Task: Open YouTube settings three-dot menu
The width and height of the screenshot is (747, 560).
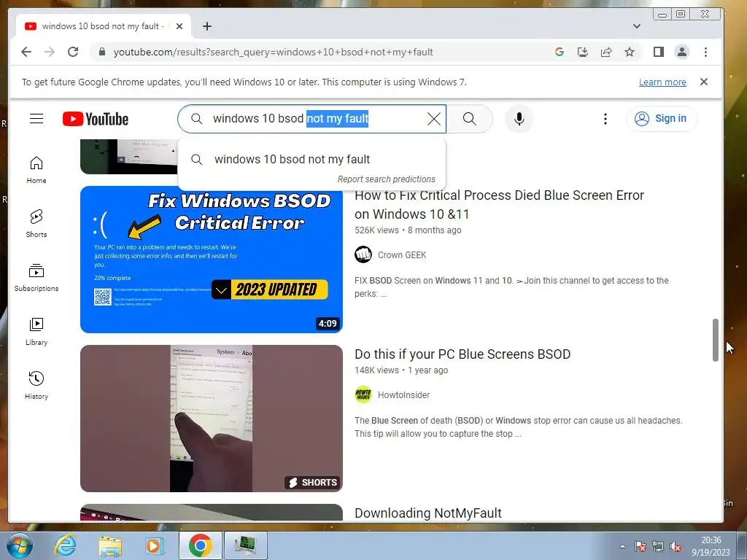Action: tap(605, 119)
